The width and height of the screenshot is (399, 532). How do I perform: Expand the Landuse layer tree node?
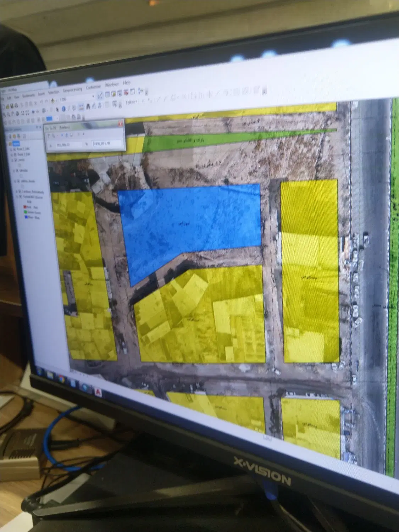(x=16, y=192)
